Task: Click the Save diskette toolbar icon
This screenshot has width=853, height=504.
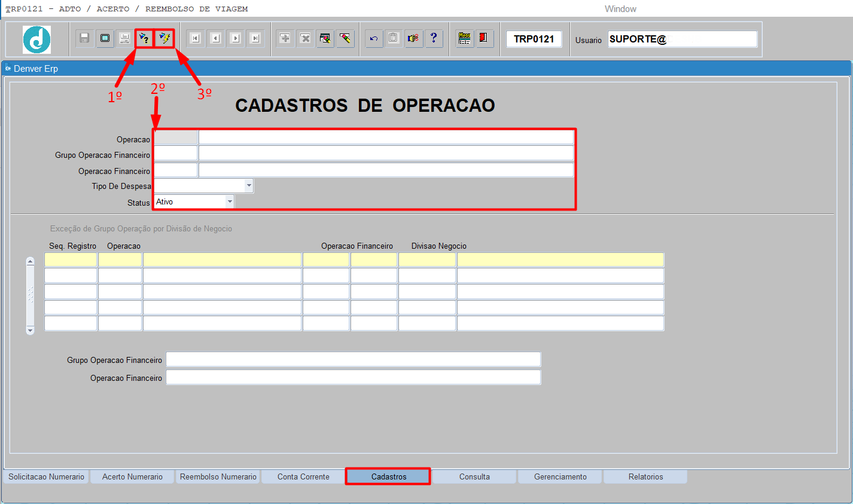Action: click(x=84, y=38)
